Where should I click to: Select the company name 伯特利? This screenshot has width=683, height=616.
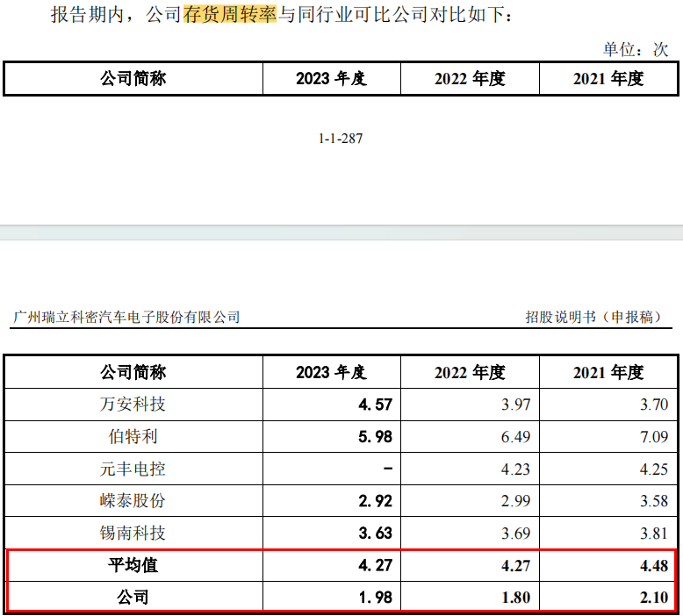point(133,436)
